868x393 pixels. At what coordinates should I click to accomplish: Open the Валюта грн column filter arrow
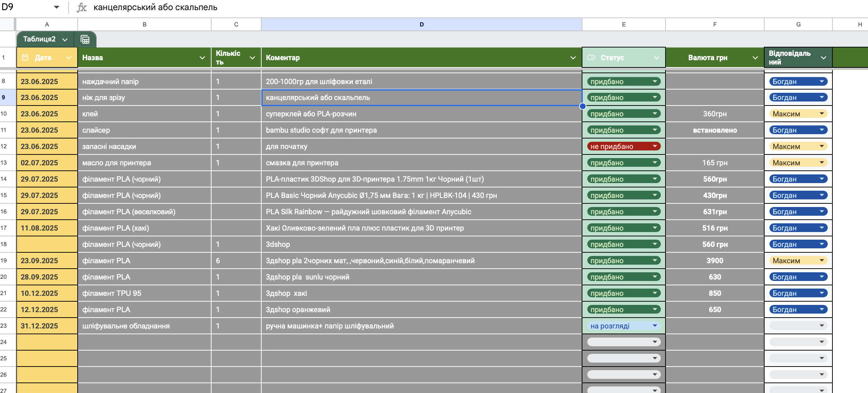[755, 58]
